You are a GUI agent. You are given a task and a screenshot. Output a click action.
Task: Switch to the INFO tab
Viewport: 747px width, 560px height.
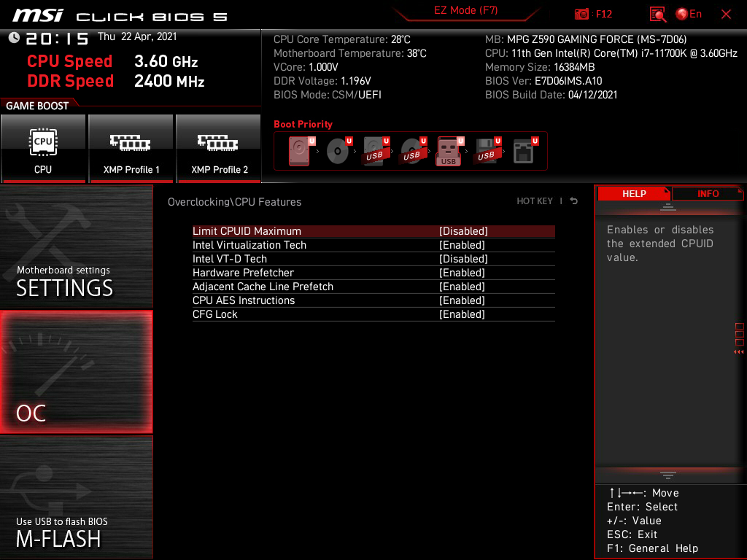tap(708, 194)
